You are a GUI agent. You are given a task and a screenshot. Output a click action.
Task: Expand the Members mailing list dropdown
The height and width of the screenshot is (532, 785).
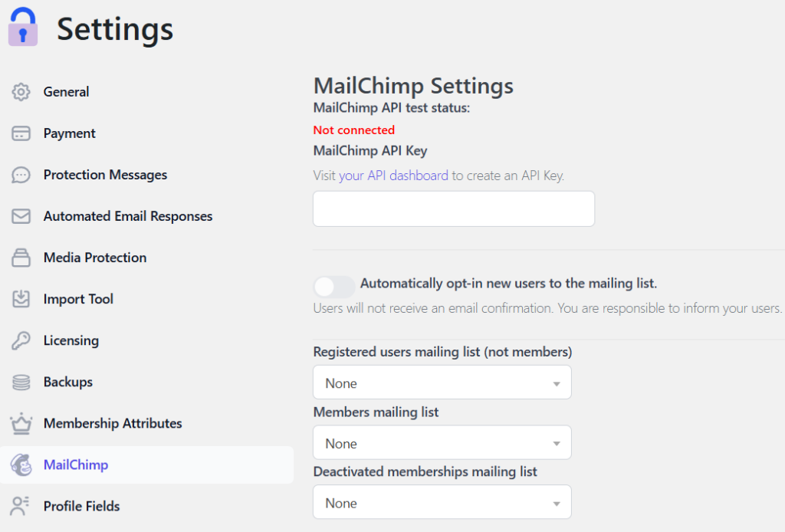[x=442, y=443]
